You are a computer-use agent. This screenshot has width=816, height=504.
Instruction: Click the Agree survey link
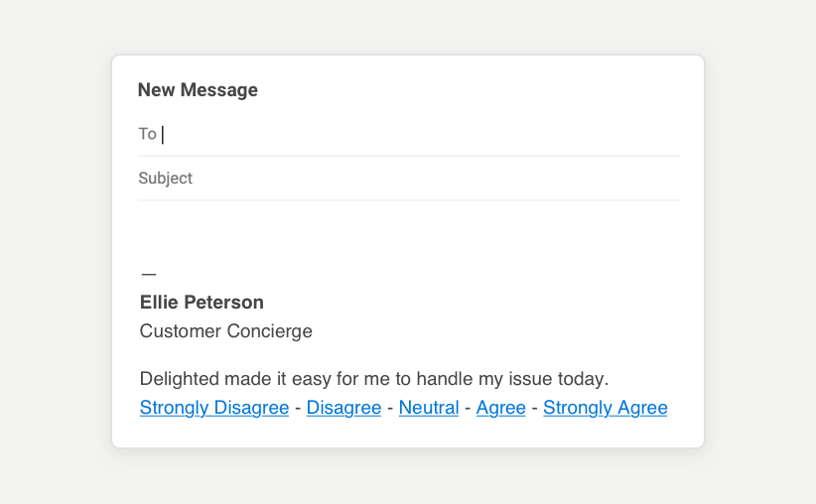tap(501, 408)
